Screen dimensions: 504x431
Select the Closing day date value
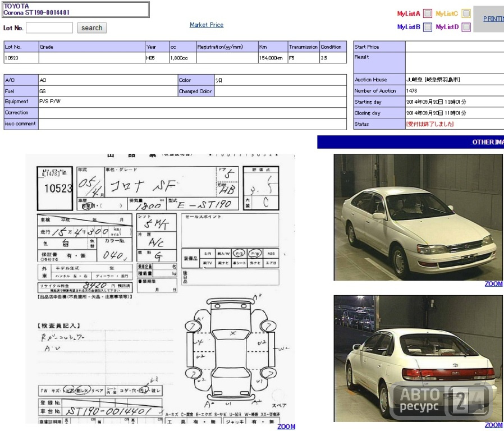[x=436, y=113]
